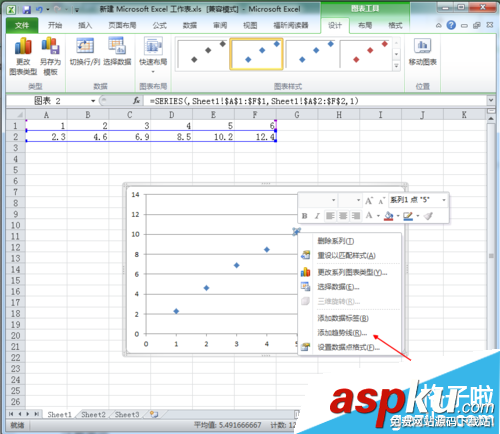Image resolution: width=500 pixels, height=434 pixels.
Task: Switch to the View tab (视图)
Action: (x=250, y=25)
